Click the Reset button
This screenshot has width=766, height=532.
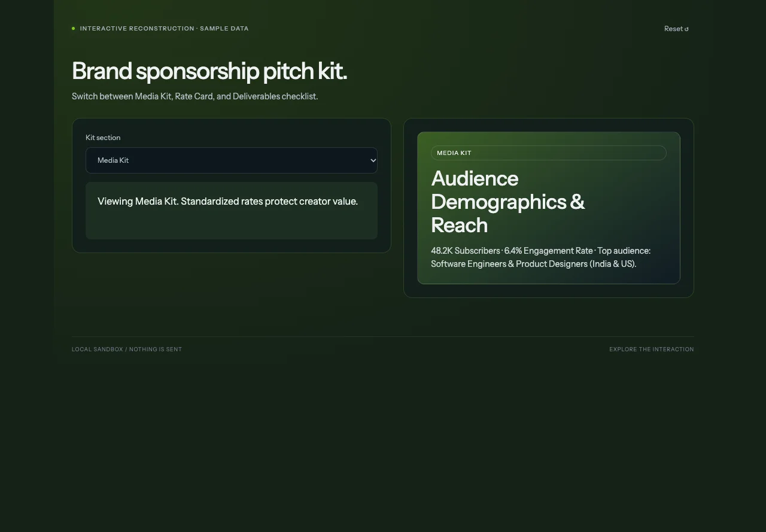tap(676, 29)
